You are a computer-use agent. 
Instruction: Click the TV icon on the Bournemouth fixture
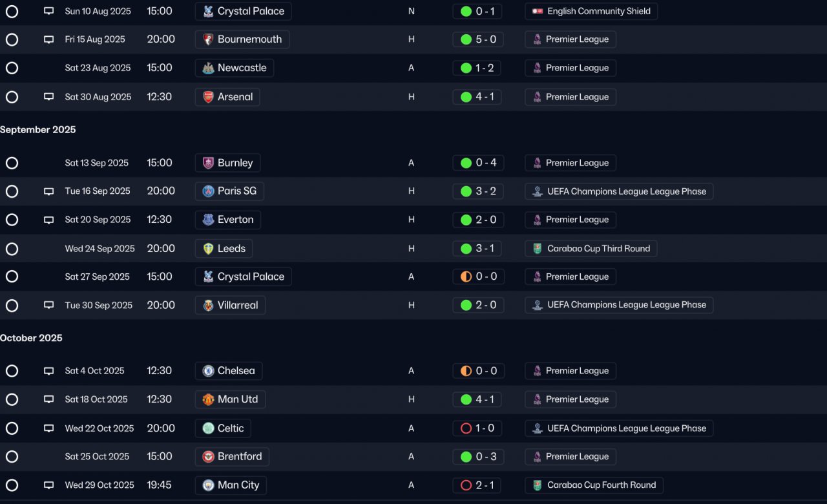48,39
